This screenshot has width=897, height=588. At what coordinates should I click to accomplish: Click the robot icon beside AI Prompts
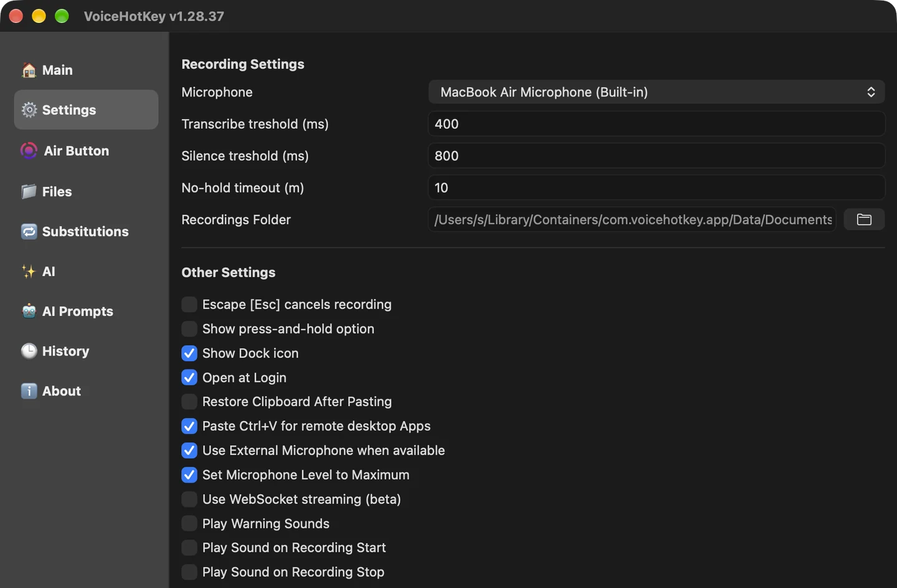pyautogui.click(x=29, y=311)
